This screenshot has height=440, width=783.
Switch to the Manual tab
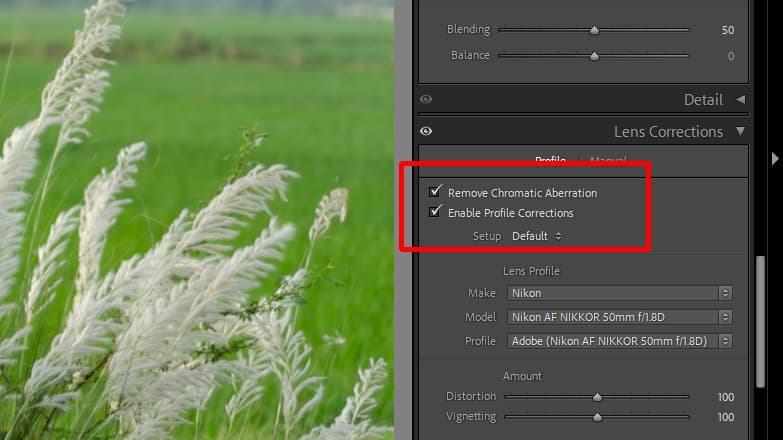coord(608,160)
